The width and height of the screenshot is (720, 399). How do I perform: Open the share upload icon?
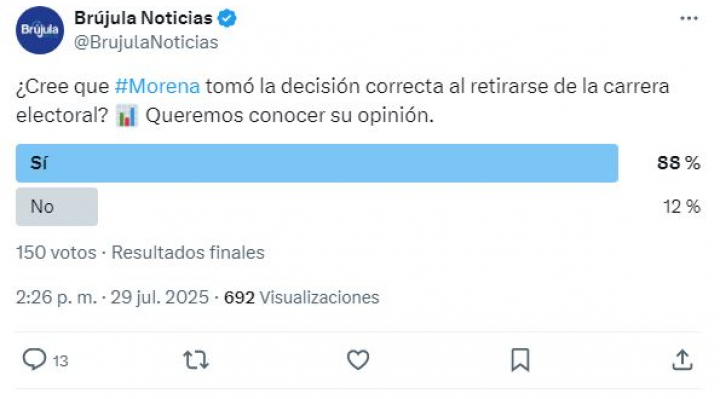[682, 360]
